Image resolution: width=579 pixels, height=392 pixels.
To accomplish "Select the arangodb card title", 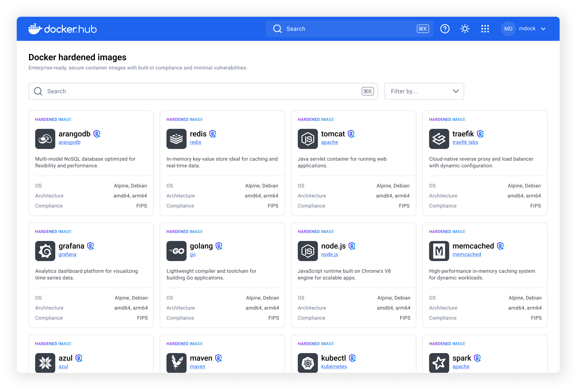I will (75, 134).
